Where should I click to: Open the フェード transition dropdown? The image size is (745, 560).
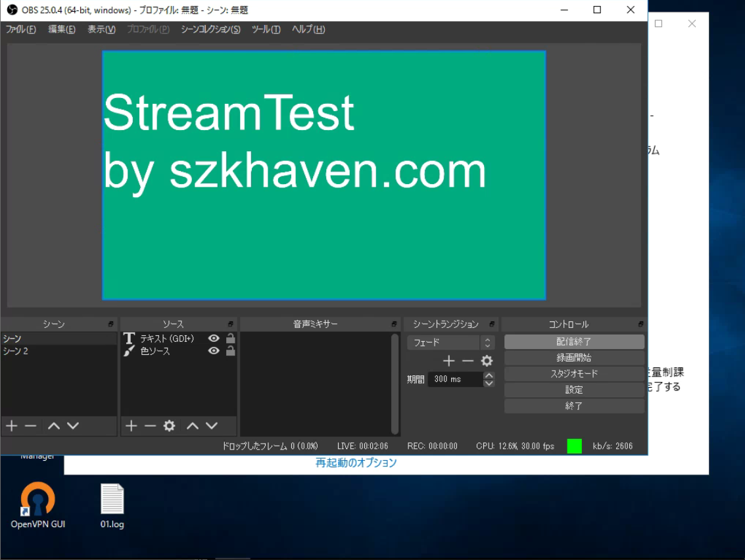coord(450,342)
